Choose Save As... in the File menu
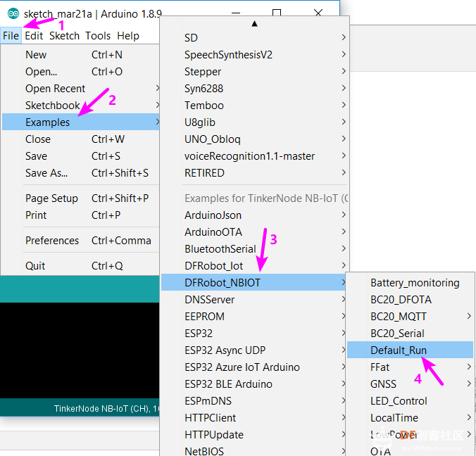This screenshot has height=456, width=476. (81, 173)
